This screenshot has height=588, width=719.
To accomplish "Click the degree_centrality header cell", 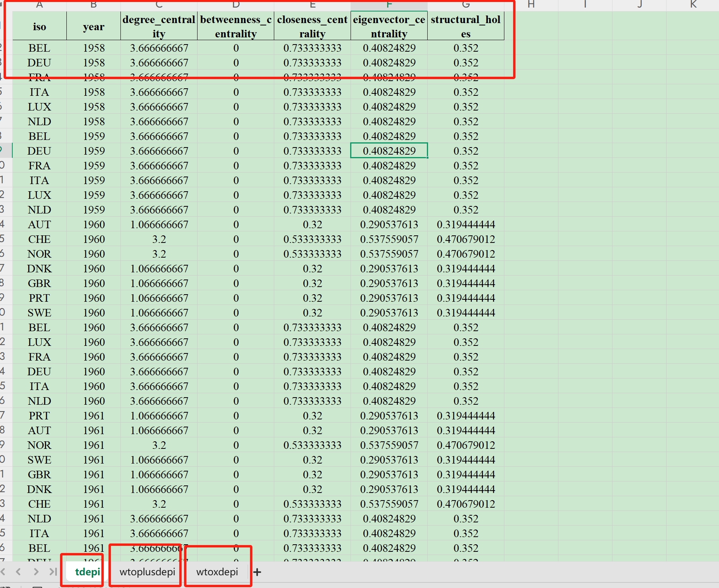I will (159, 27).
